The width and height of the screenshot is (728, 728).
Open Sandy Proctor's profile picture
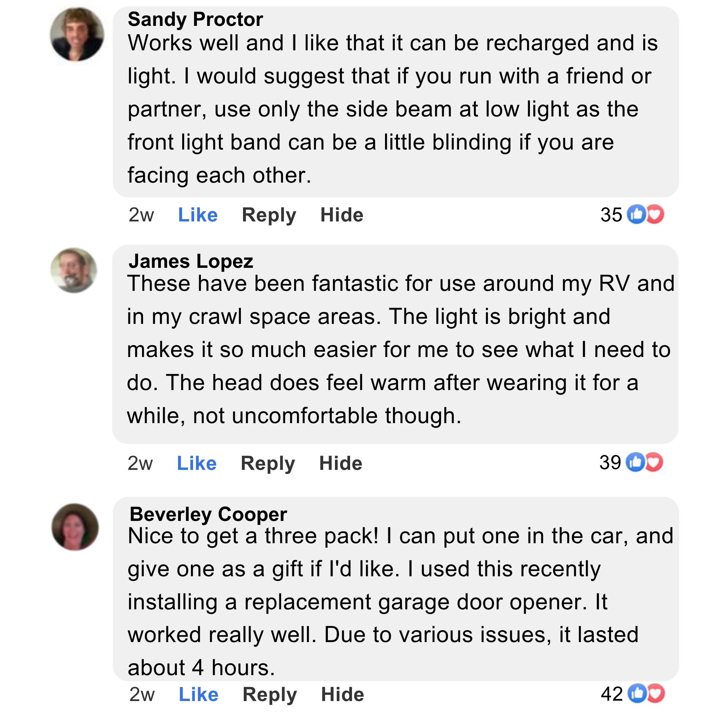pos(77,34)
